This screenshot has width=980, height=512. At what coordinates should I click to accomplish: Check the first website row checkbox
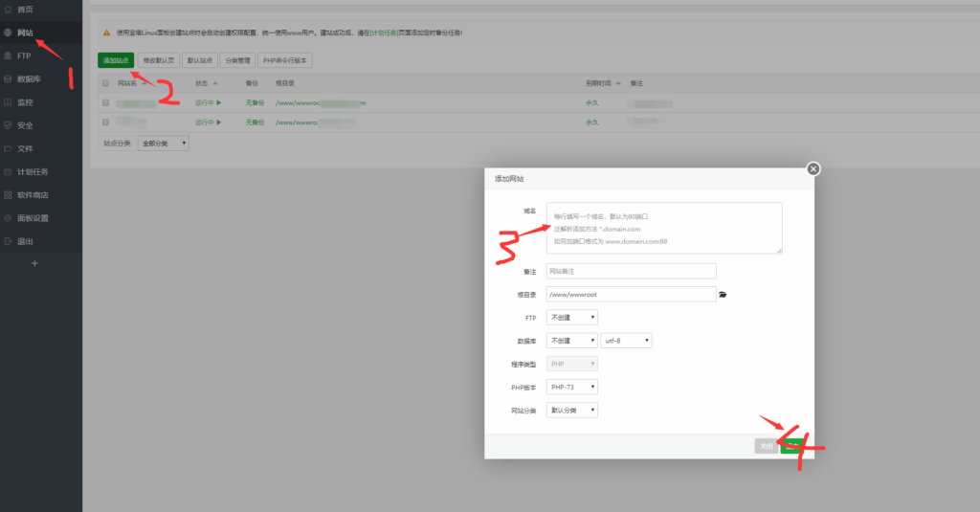point(105,101)
